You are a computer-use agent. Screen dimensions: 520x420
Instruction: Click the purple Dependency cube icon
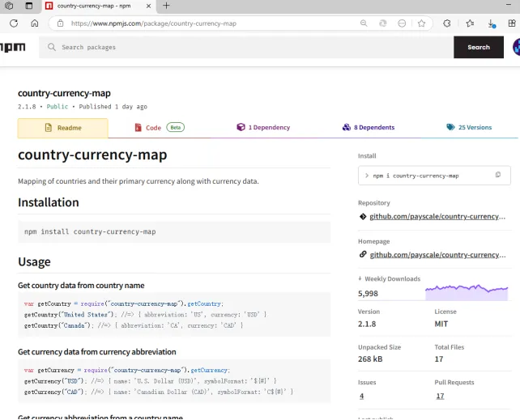241,127
